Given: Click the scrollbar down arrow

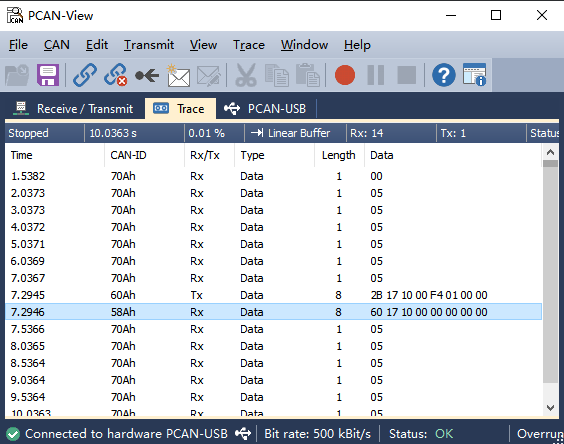Looking at the screenshot, I should (550, 408).
